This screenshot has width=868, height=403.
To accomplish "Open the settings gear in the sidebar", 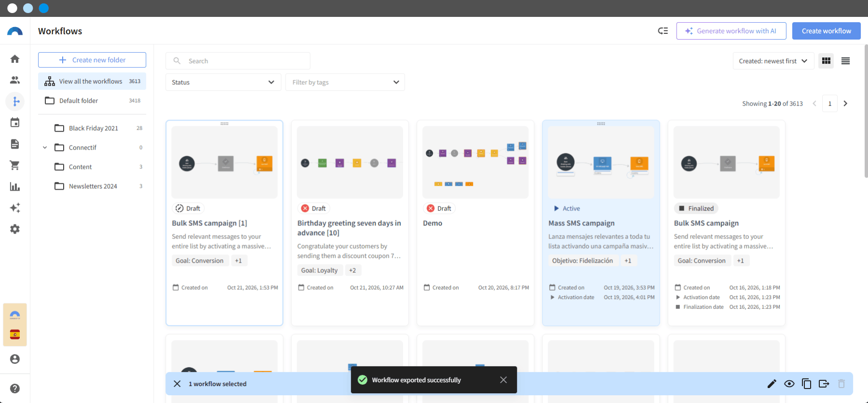I will point(15,229).
